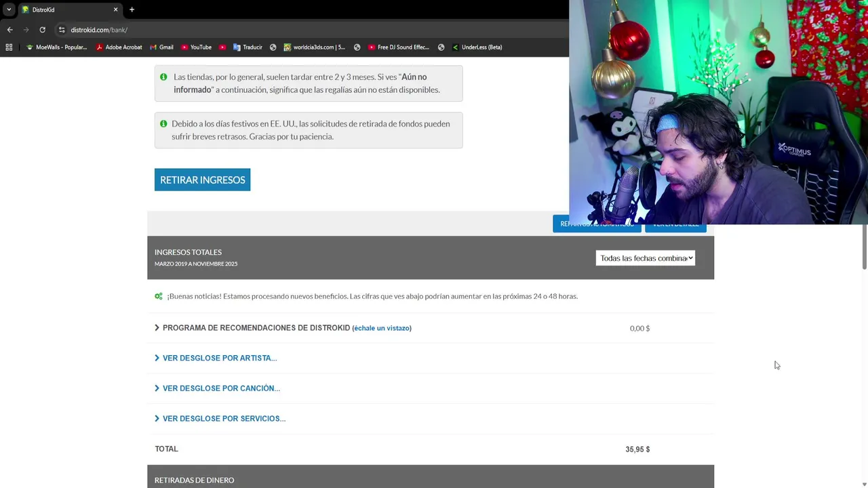Open the UnderLess (Beta) bookmark
Image resolution: width=868 pixels, height=488 pixels.
tap(477, 47)
